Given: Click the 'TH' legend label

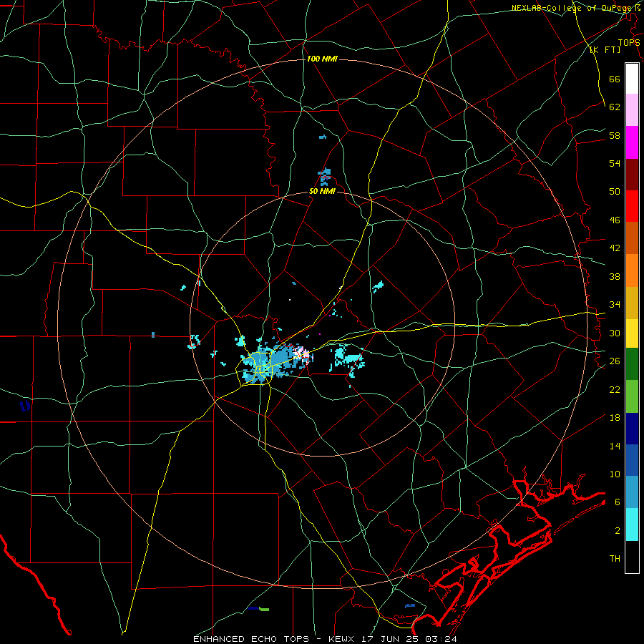Looking at the screenshot, I should coord(615,559).
